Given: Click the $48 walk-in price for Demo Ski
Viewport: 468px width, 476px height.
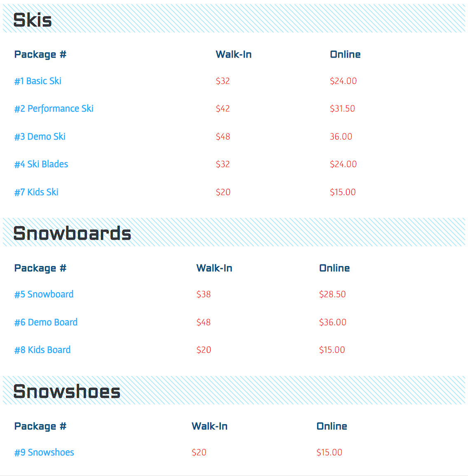Looking at the screenshot, I should [x=223, y=137].
